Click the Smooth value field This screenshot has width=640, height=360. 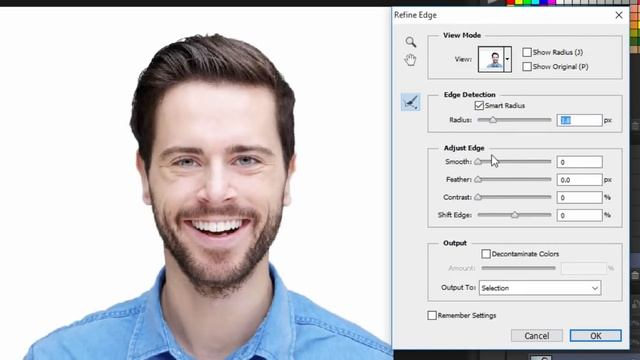(x=579, y=162)
